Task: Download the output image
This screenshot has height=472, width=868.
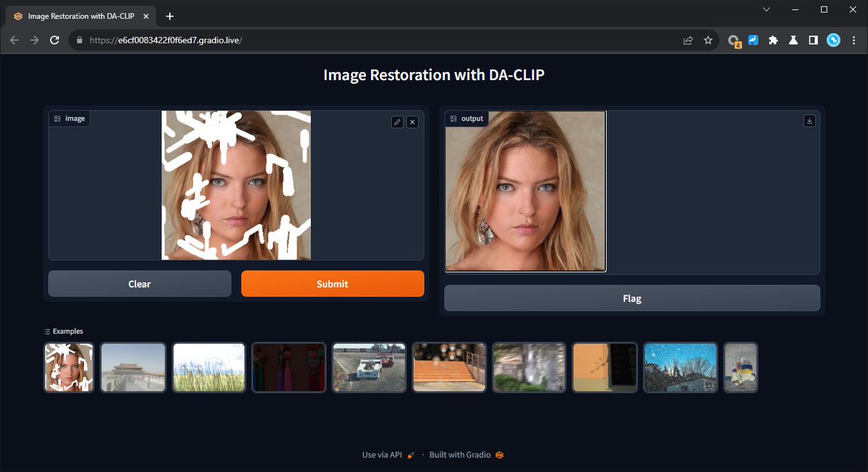Action: click(809, 121)
